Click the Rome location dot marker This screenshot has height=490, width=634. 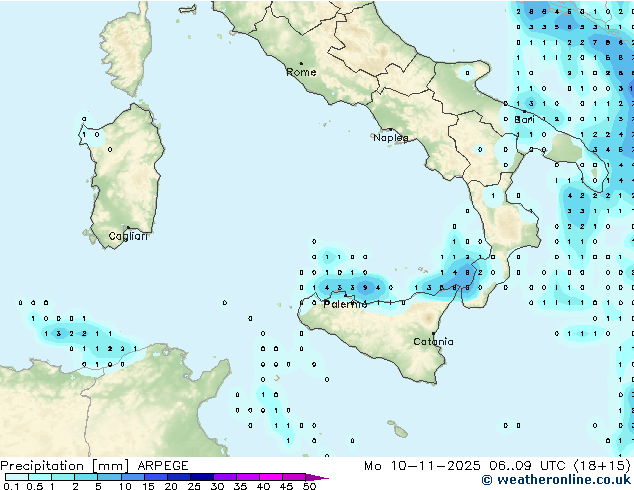[301, 63]
